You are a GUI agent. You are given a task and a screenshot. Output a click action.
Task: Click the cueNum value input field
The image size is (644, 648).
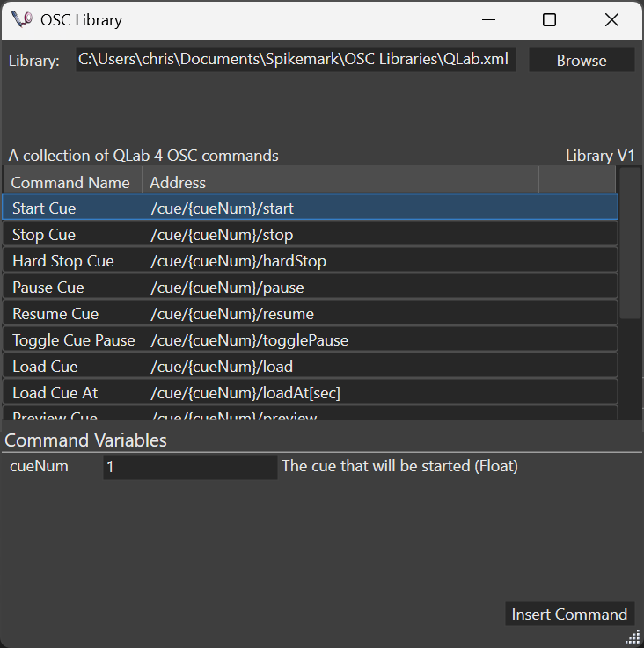pyautogui.click(x=190, y=467)
